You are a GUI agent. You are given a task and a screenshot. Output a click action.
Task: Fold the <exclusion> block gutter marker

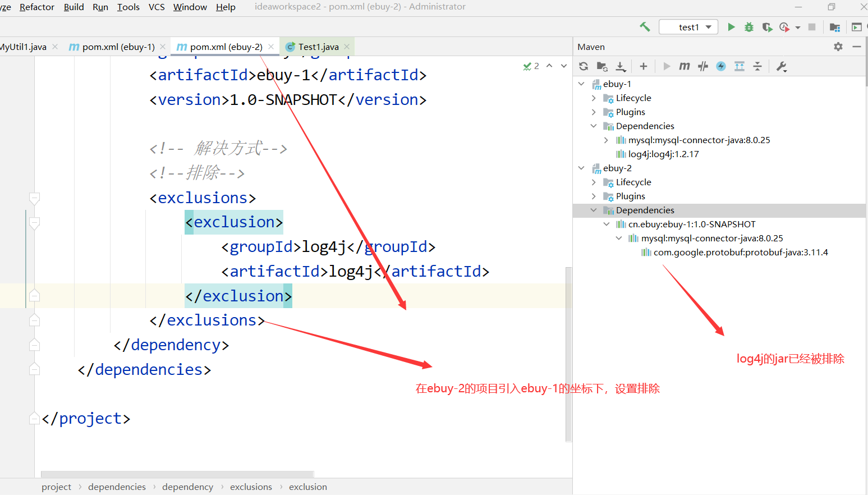point(34,223)
